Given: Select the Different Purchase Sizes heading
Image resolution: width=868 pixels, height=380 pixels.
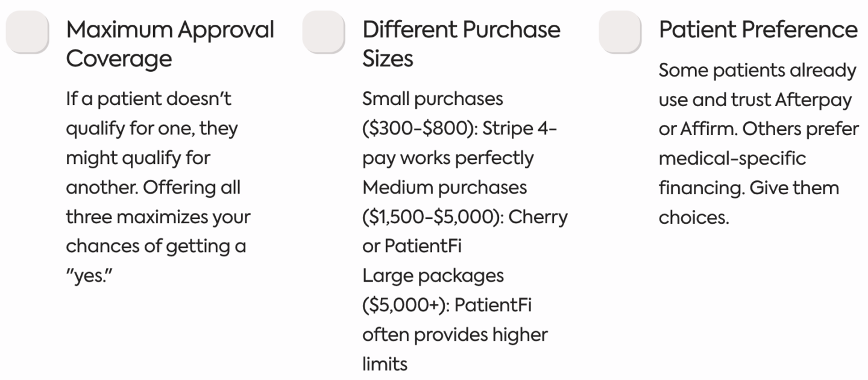Looking at the screenshot, I should click(461, 44).
